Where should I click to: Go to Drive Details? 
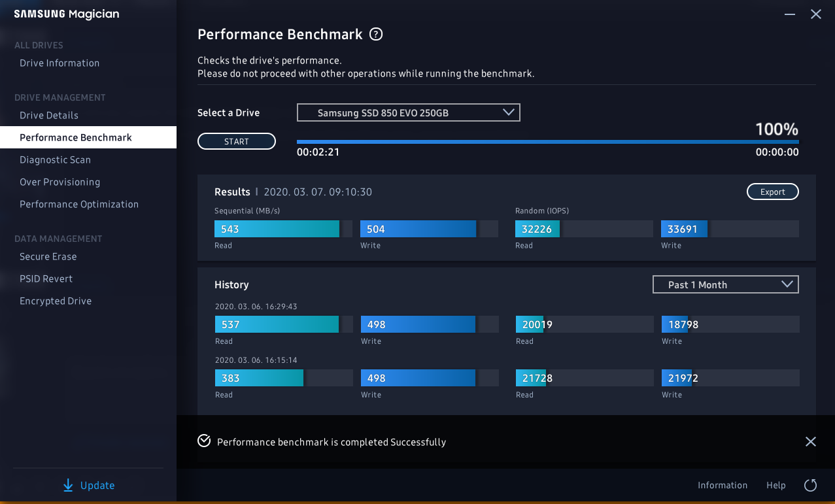tap(49, 115)
